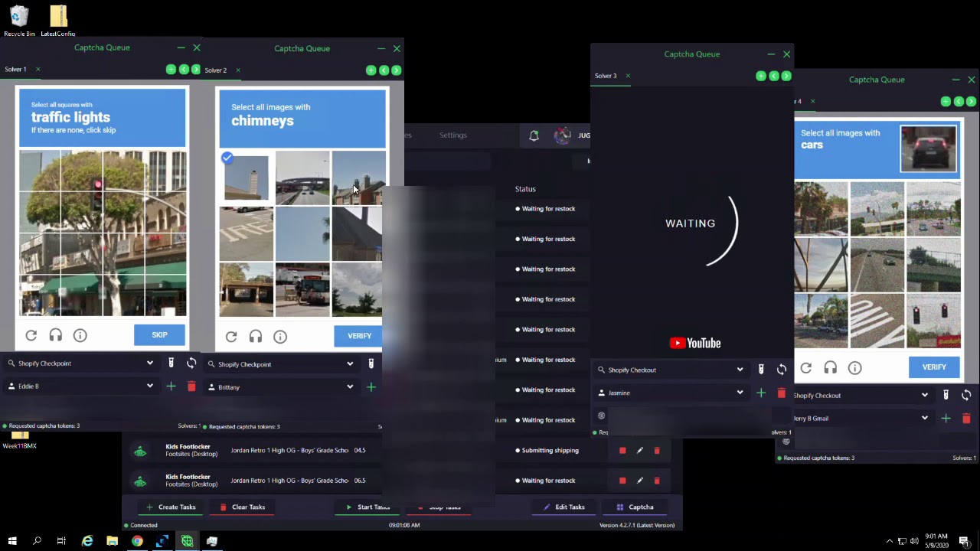This screenshot has height=551, width=980.
Task: Open Google Chrome from the taskbar
Action: pyautogui.click(x=137, y=541)
